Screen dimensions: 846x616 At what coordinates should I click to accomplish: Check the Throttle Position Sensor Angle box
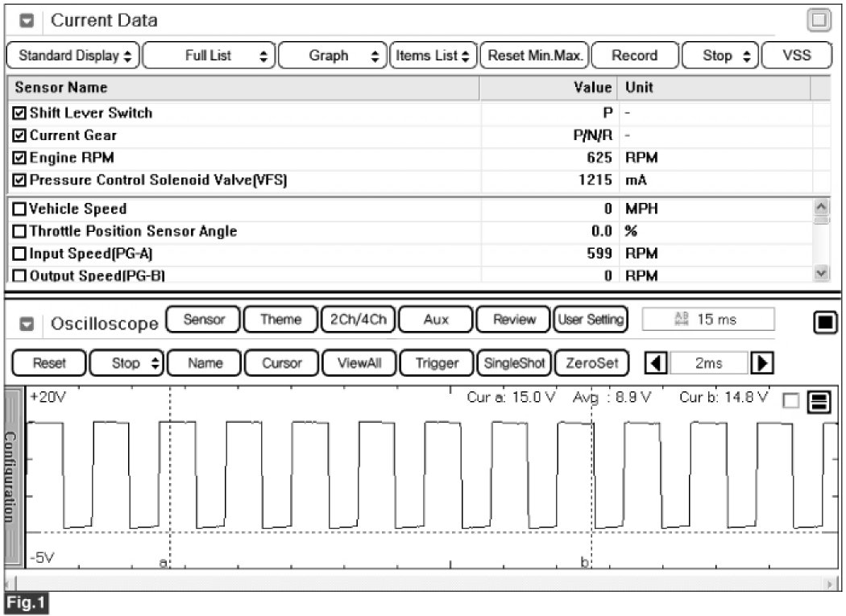(x=20, y=232)
